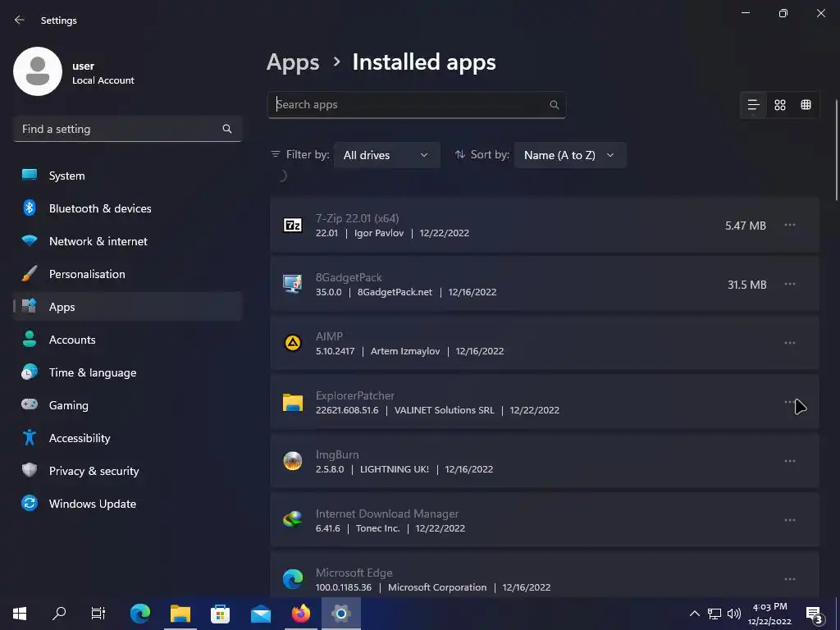Open more options for Microsoft Edge

790,579
